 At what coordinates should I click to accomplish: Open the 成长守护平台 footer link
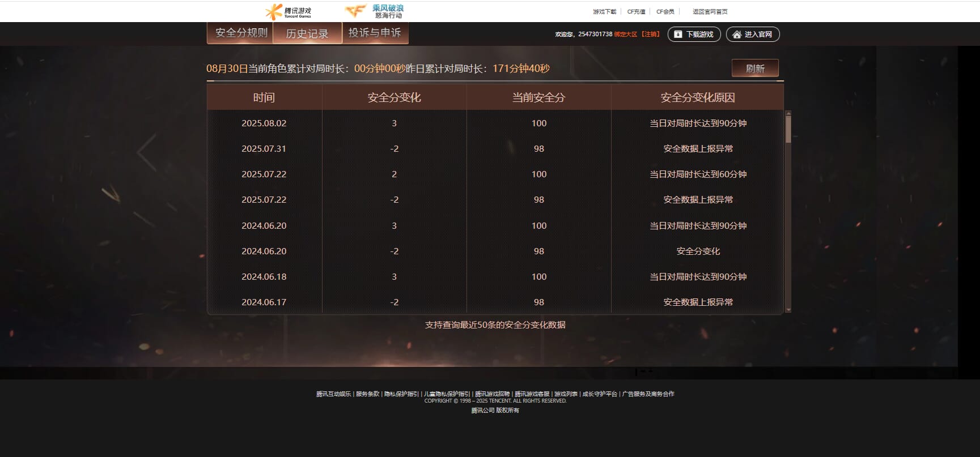coord(600,394)
